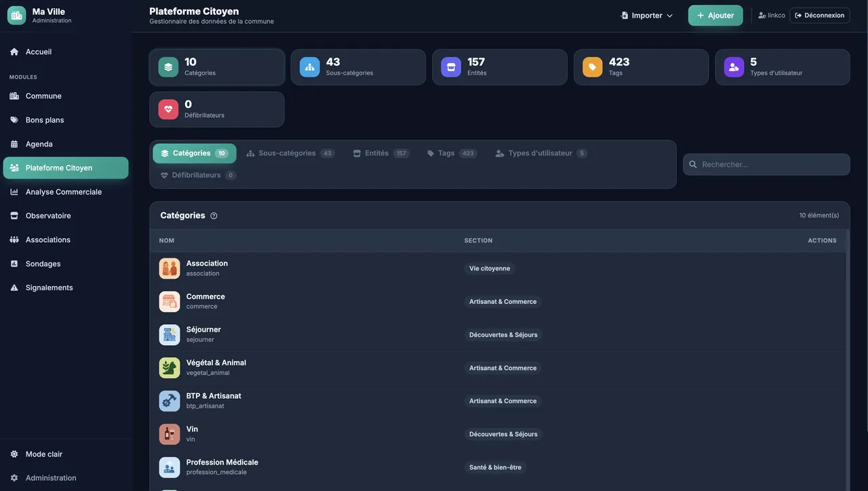Screen dimensions: 868x491
Task: Open the Importer dropdown
Action: [647, 16]
